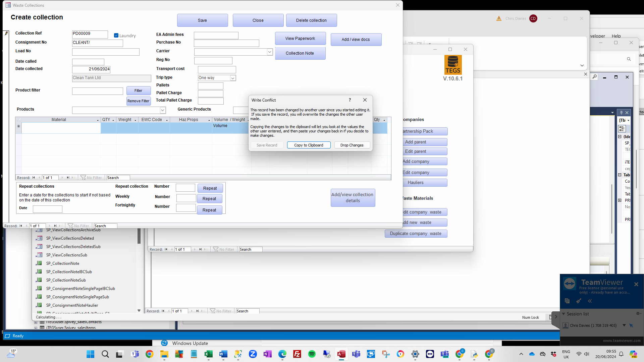Click the TEGS logo icon
This screenshot has width=644, height=362.
[x=453, y=65]
